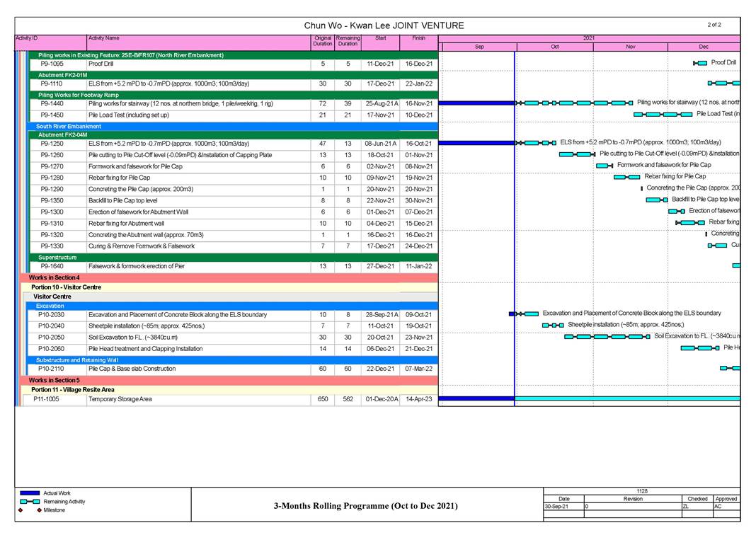Select Concreting the Pile Cap activity name
Image resolution: width=756 pixels, height=535 pixels.
pyautogui.click(x=141, y=190)
